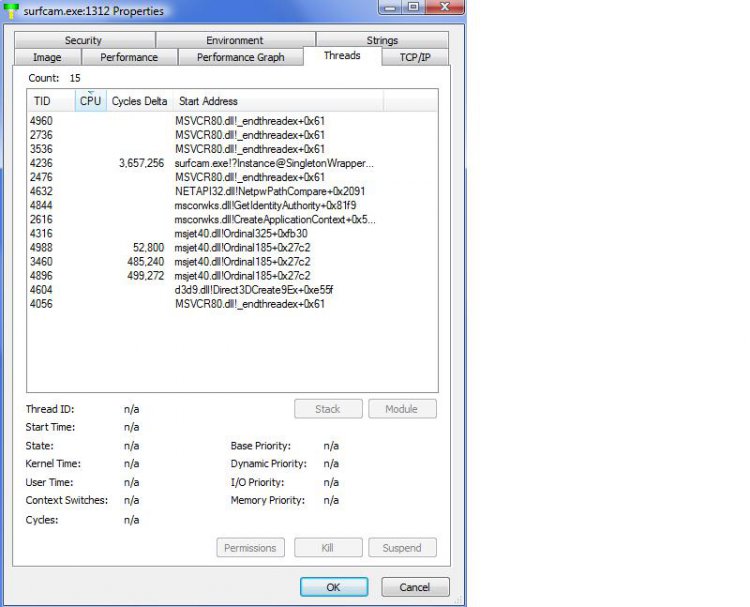Select thread row 2476
The height and width of the screenshot is (607, 750).
click(x=232, y=177)
